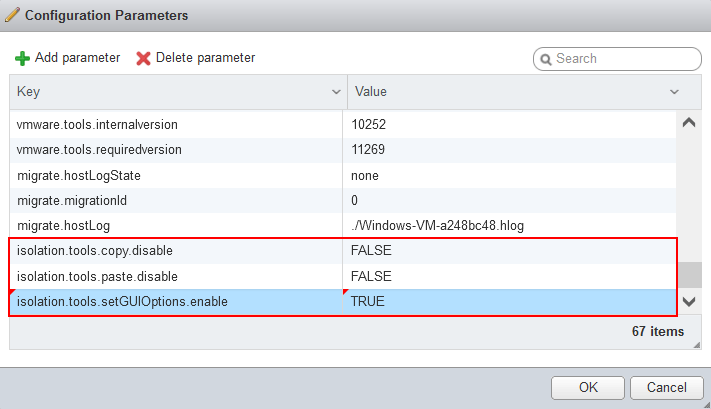Image resolution: width=711 pixels, height=409 pixels.
Task: Select the isolation.tools.setGUIOptions.enable key
Action: [122, 302]
